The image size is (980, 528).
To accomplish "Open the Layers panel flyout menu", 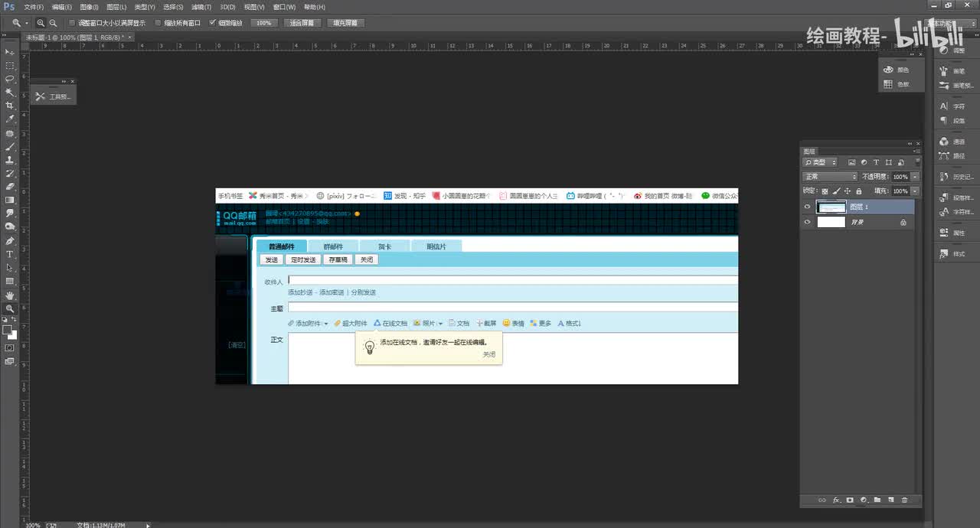I will click(915, 152).
